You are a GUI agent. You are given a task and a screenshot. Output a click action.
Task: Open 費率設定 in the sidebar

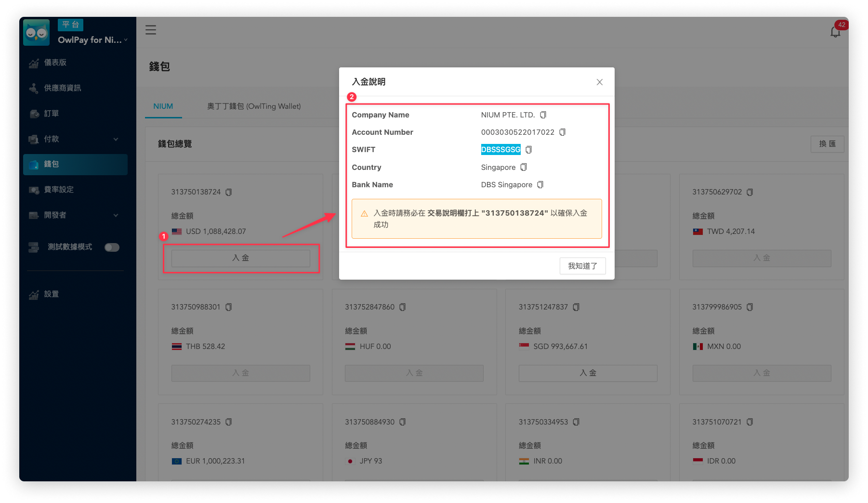point(75,190)
